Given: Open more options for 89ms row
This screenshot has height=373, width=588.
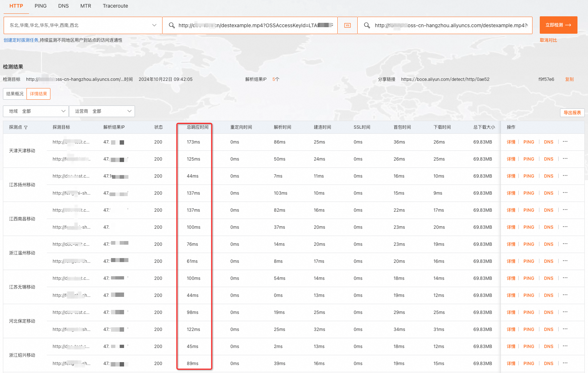Looking at the screenshot, I should coord(565,363).
